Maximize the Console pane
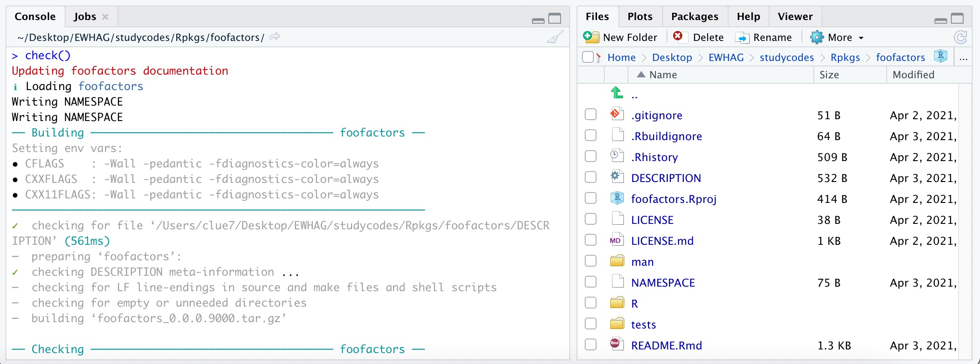The height and width of the screenshot is (364, 980). point(555,19)
